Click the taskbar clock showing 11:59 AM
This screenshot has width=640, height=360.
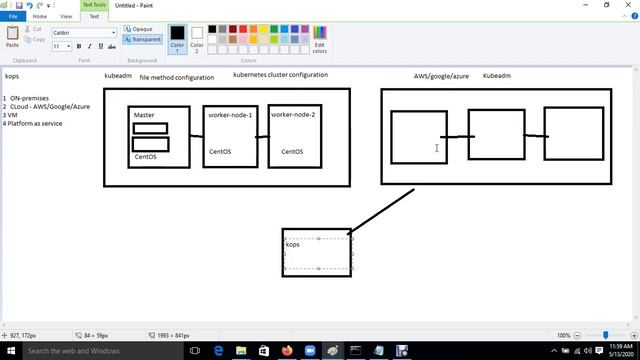(621, 351)
